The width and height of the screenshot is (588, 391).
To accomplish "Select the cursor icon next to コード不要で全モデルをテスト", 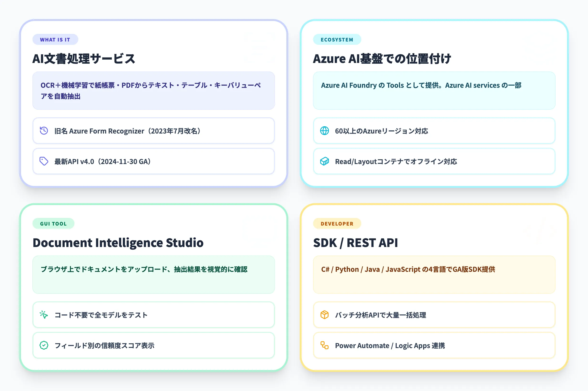I will click(x=44, y=315).
